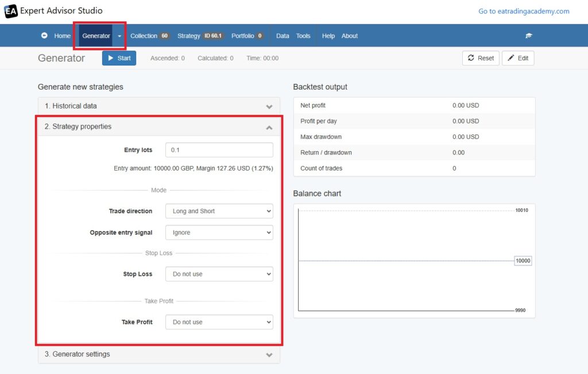Click the graduation cap icon in navbar
This screenshot has height=374, width=588.
tap(529, 36)
